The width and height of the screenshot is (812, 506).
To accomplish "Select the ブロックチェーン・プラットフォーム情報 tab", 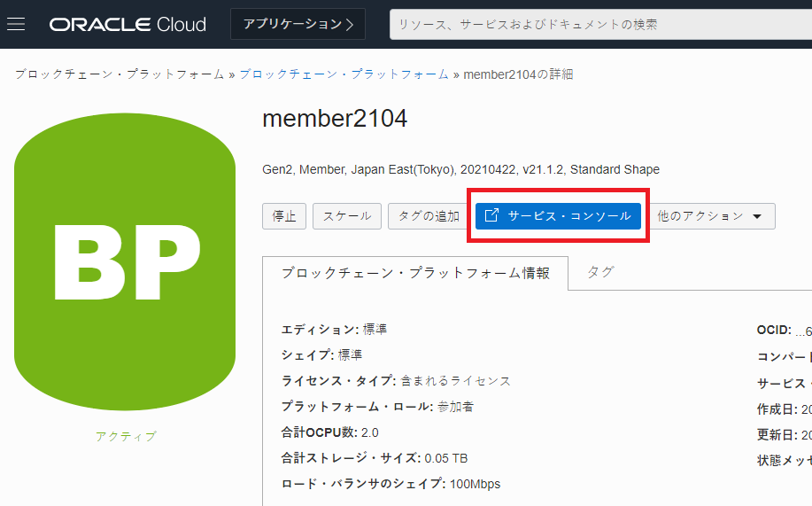I will 415,273.
